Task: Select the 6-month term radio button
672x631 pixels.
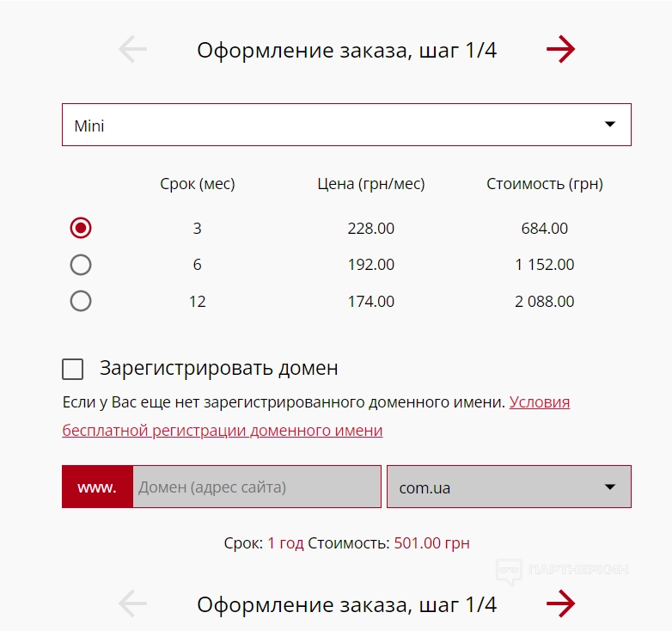Action: tap(81, 265)
